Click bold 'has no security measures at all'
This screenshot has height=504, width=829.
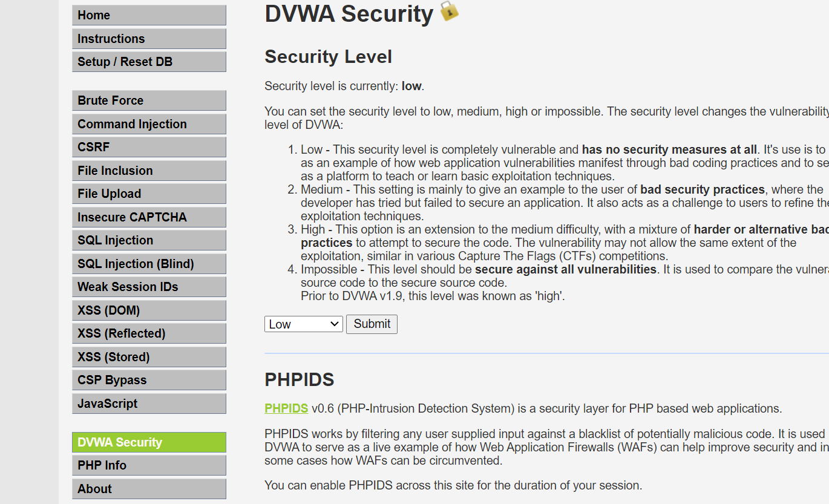[x=669, y=149]
